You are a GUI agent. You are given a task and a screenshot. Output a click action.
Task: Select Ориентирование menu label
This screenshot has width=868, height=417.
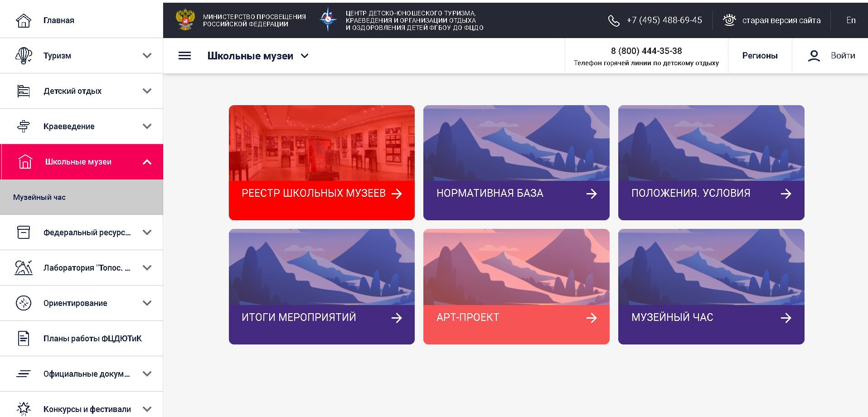[x=75, y=303]
